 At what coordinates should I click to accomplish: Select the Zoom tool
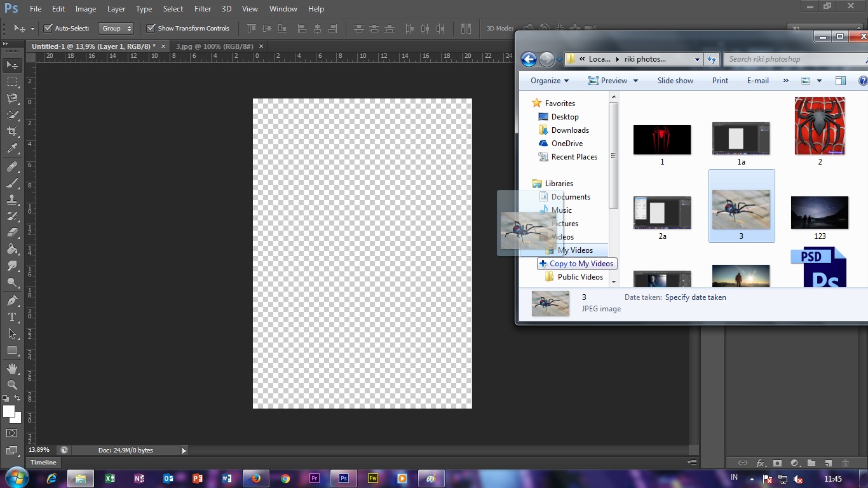11,384
